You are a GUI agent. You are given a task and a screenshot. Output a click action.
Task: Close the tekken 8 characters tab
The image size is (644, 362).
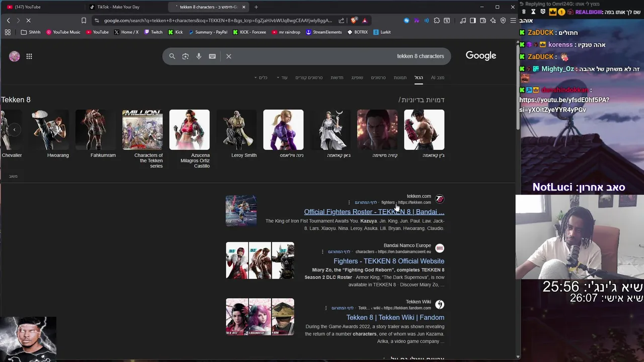point(244,7)
